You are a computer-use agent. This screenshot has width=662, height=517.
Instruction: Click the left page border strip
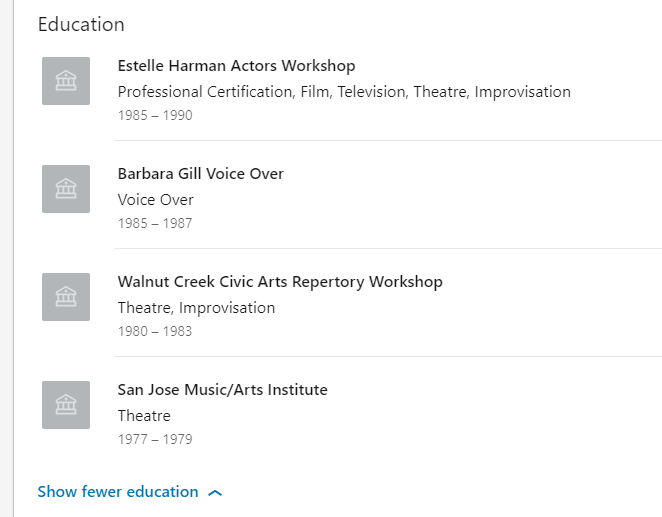[7, 258]
